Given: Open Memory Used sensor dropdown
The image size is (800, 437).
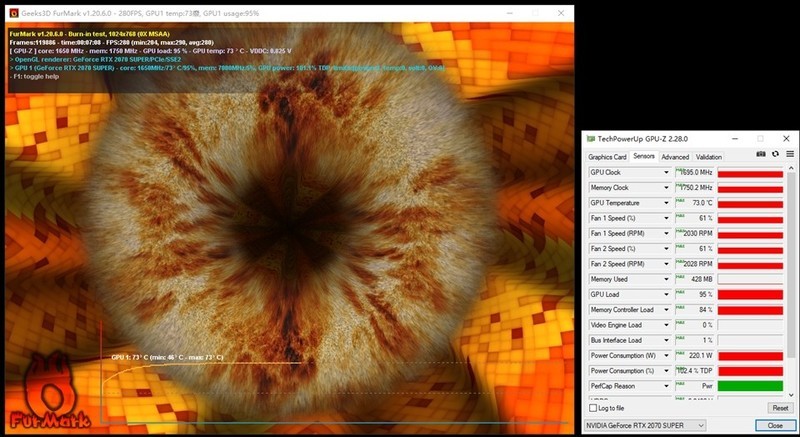Looking at the screenshot, I should (x=666, y=279).
